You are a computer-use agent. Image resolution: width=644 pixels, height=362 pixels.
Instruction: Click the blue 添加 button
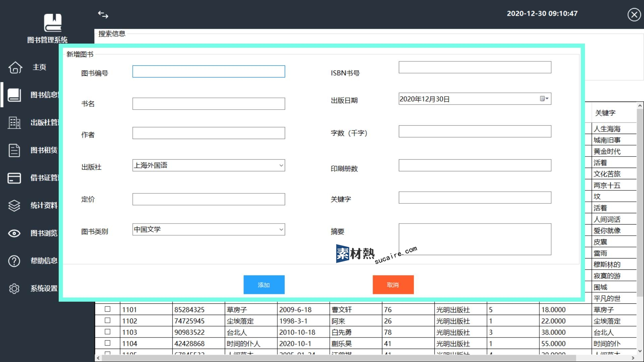coord(264,285)
